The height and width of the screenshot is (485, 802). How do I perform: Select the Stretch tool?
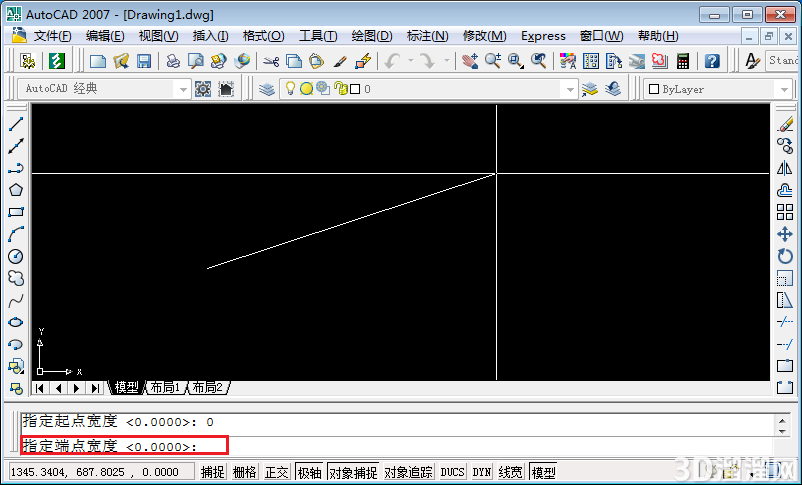[785, 300]
